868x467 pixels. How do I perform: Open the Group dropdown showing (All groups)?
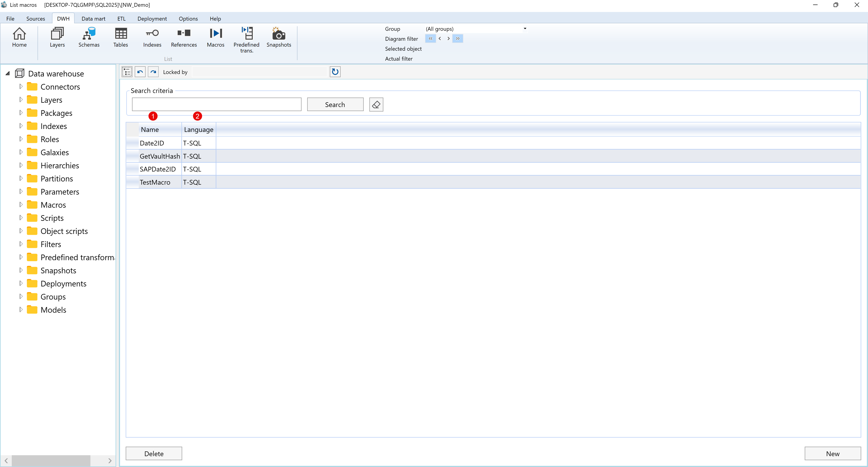(x=525, y=29)
